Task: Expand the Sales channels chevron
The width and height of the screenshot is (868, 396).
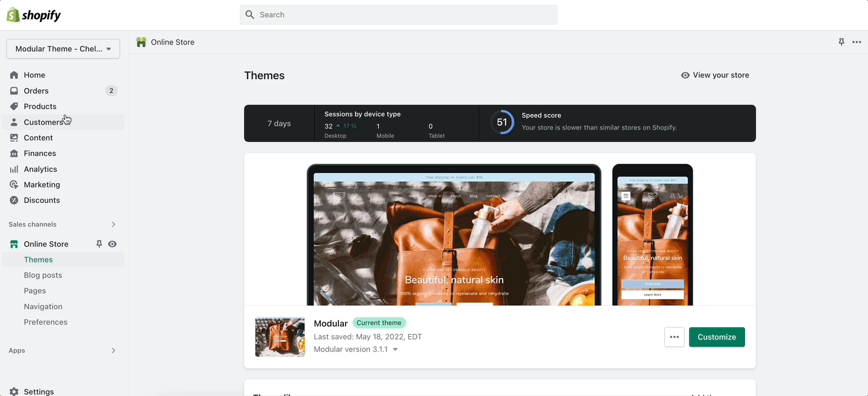Action: 113,224
